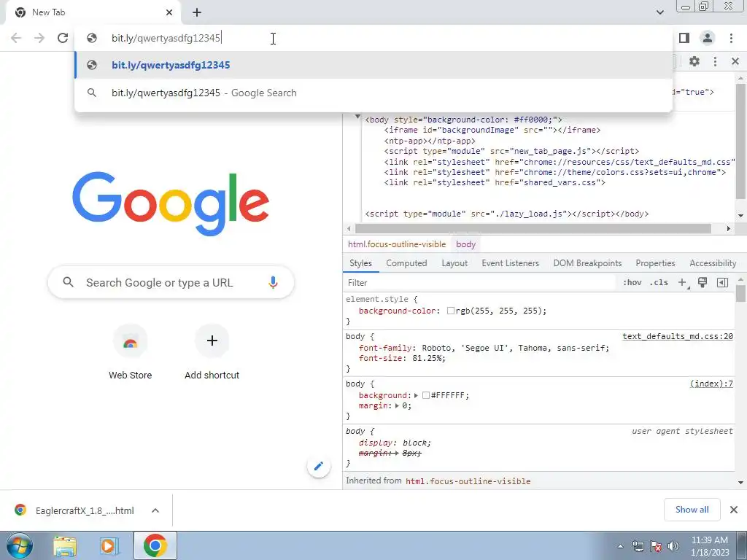
Task: Click in the address bar text
Action: (166, 38)
